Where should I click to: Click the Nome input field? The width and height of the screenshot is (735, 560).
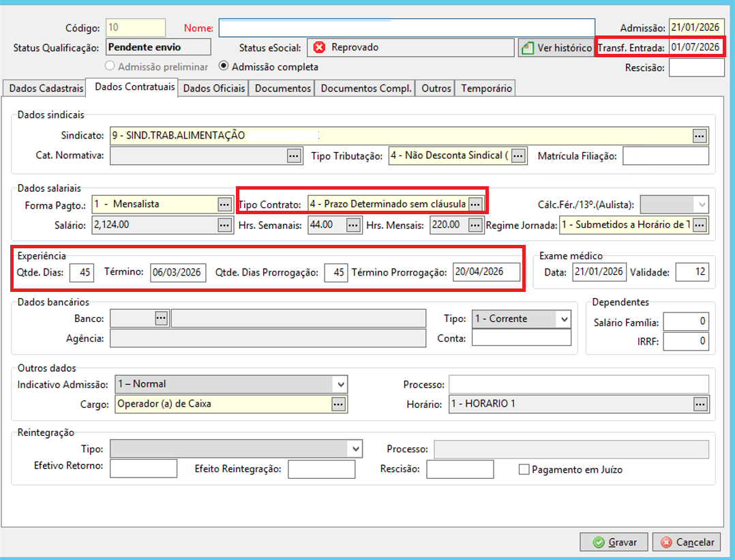pos(407,28)
